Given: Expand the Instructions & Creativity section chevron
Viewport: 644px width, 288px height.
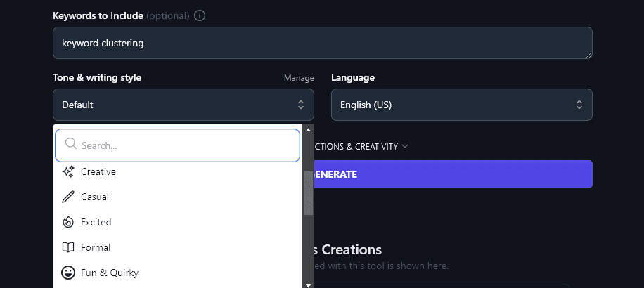Looking at the screenshot, I should click(405, 147).
